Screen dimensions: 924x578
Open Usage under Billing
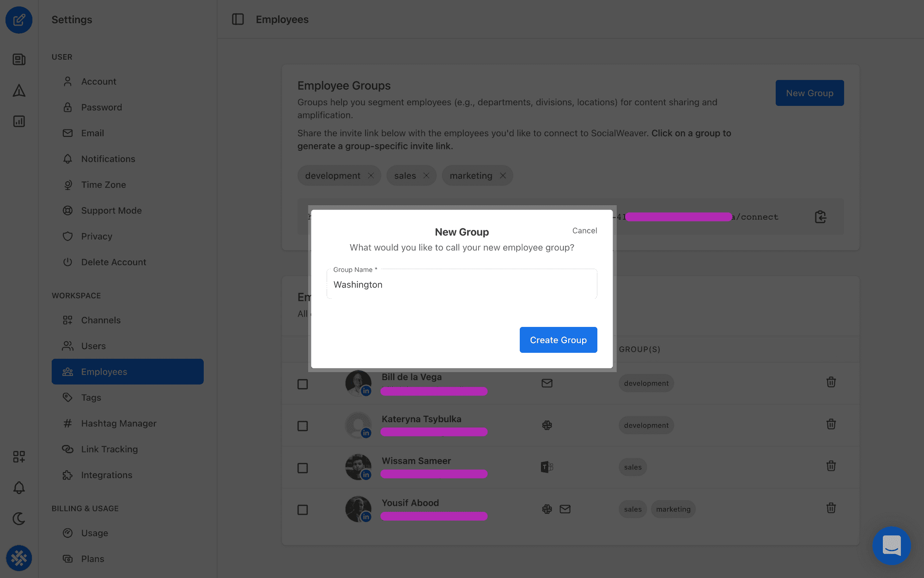(x=128, y=533)
